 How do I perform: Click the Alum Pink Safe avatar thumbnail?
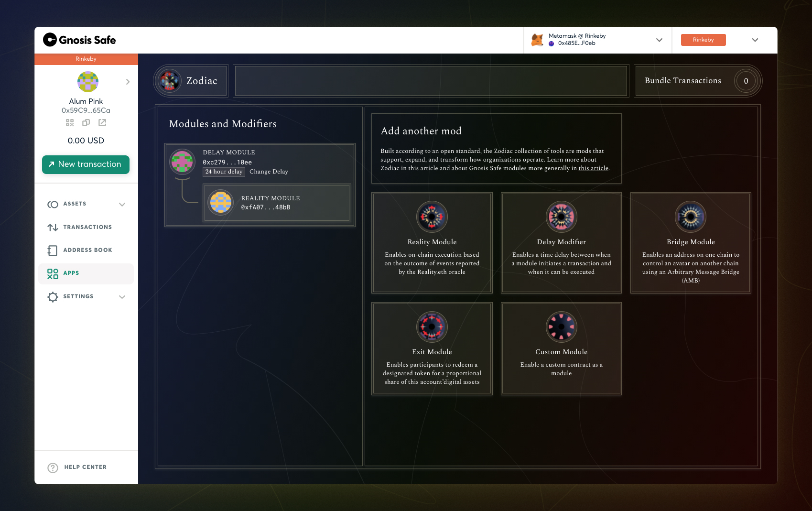tap(87, 81)
